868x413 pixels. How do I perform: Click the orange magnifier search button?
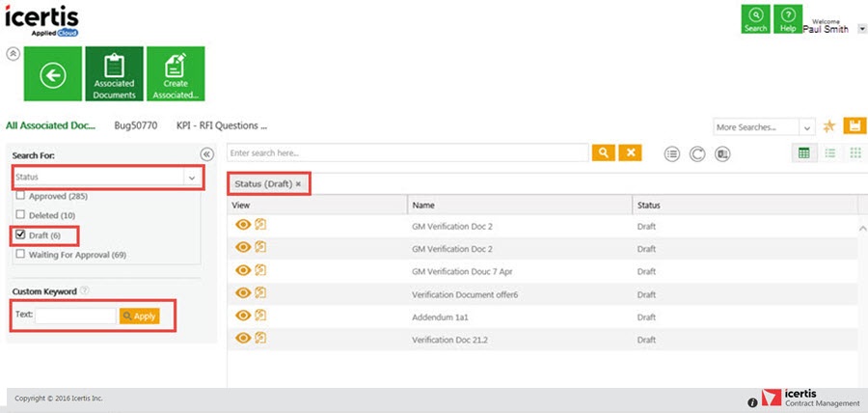click(603, 152)
